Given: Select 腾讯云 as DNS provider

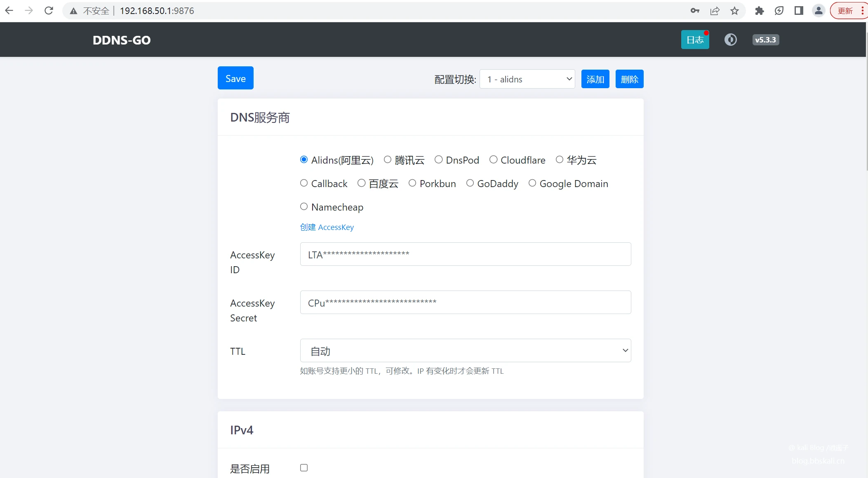Looking at the screenshot, I should point(388,159).
